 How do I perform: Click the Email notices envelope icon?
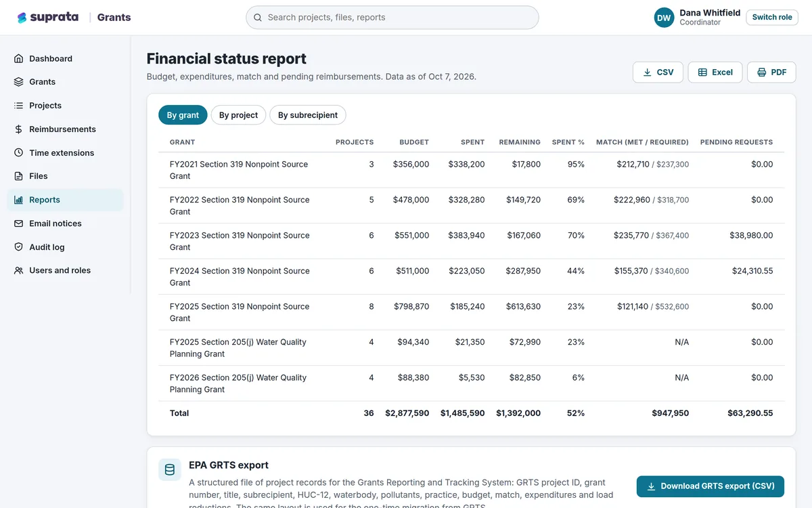click(x=19, y=224)
